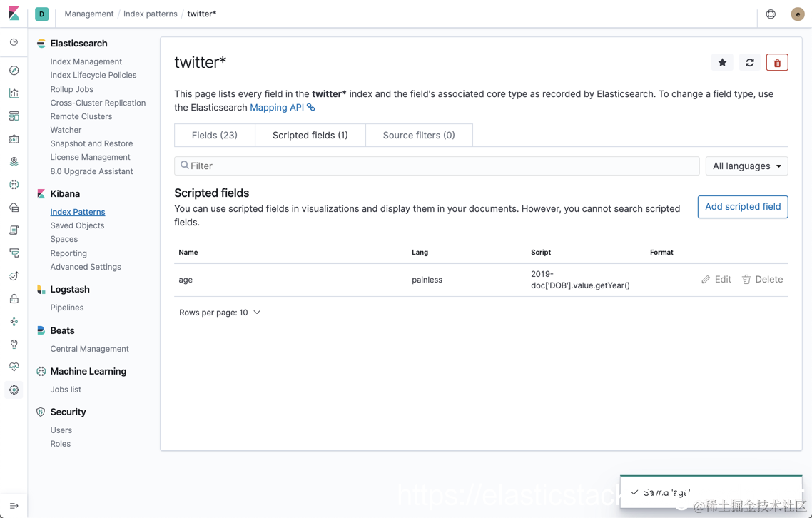Click the Kibana logo
Screen dimensions: 812x518
[14, 14]
